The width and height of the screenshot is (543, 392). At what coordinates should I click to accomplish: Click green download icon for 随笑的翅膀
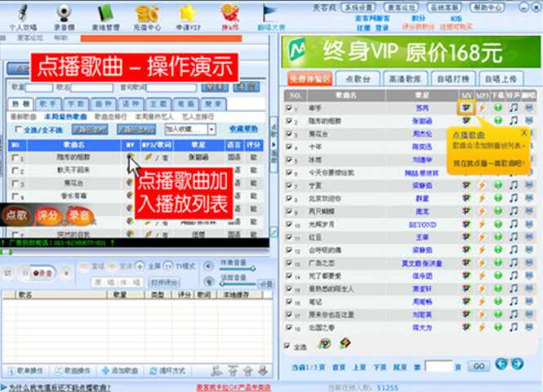pyautogui.click(x=498, y=120)
